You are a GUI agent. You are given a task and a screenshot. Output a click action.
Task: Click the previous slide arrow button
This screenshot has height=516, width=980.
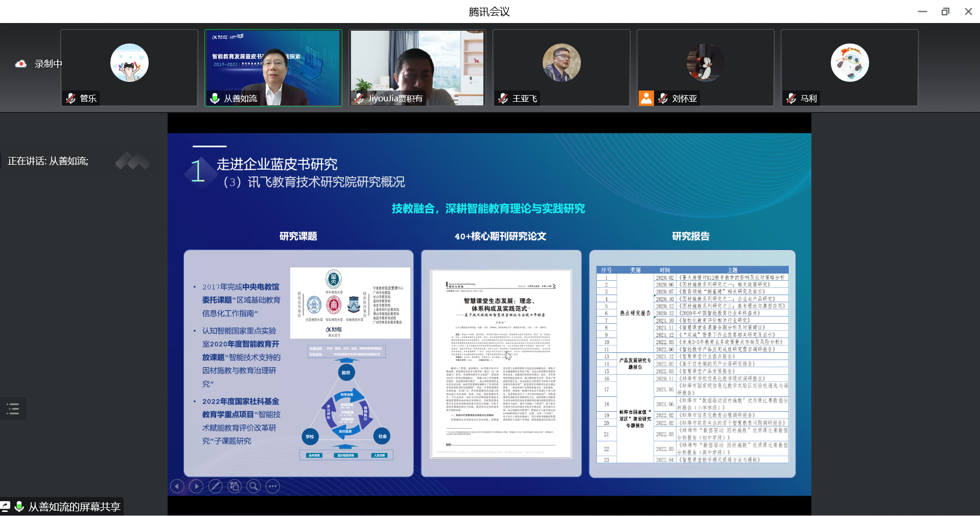pos(177,486)
